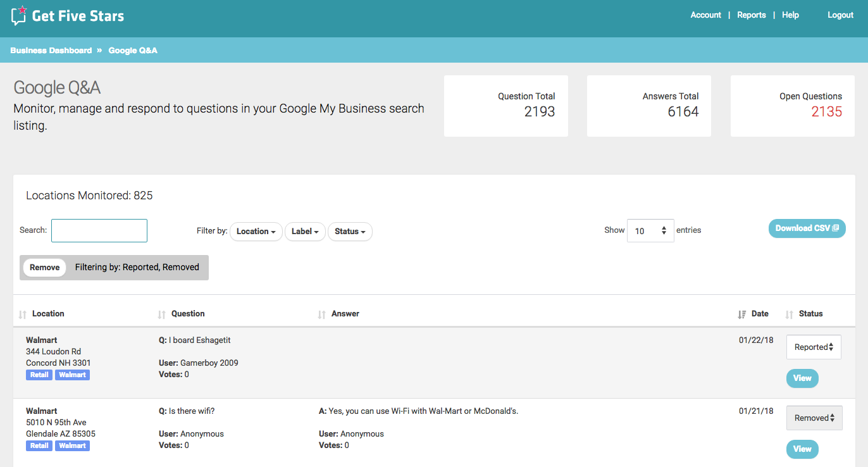
Task: Open the Location filter dropdown
Action: coord(256,232)
